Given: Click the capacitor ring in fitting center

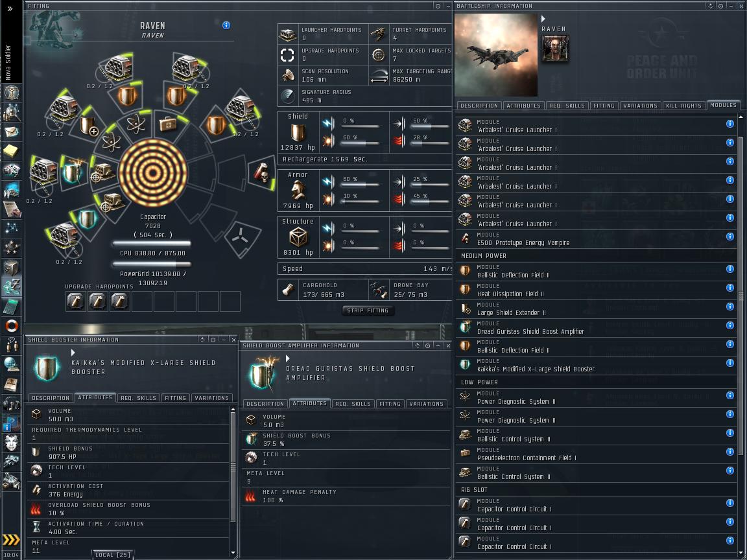Looking at the screenshot, I should click(x=152, y=172).
